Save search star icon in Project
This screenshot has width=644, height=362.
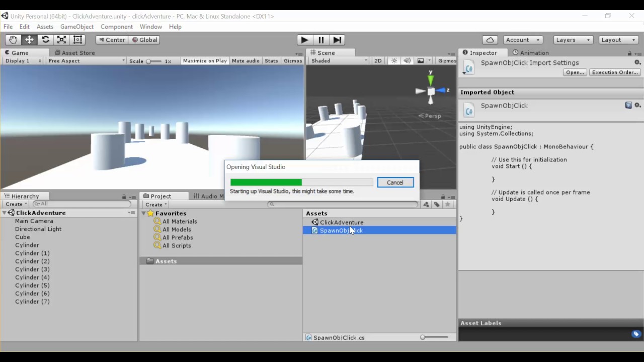[x=448, y=204]
